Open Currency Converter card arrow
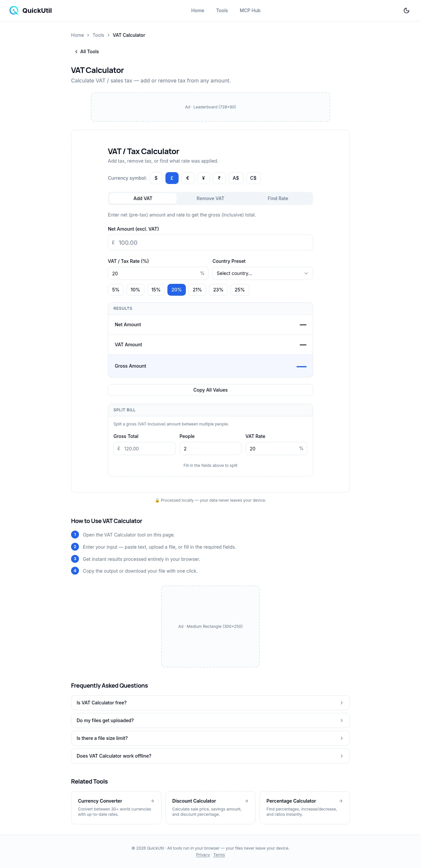Image resolution: width=421 pixels, height=868 pixels. pos(152,801)
